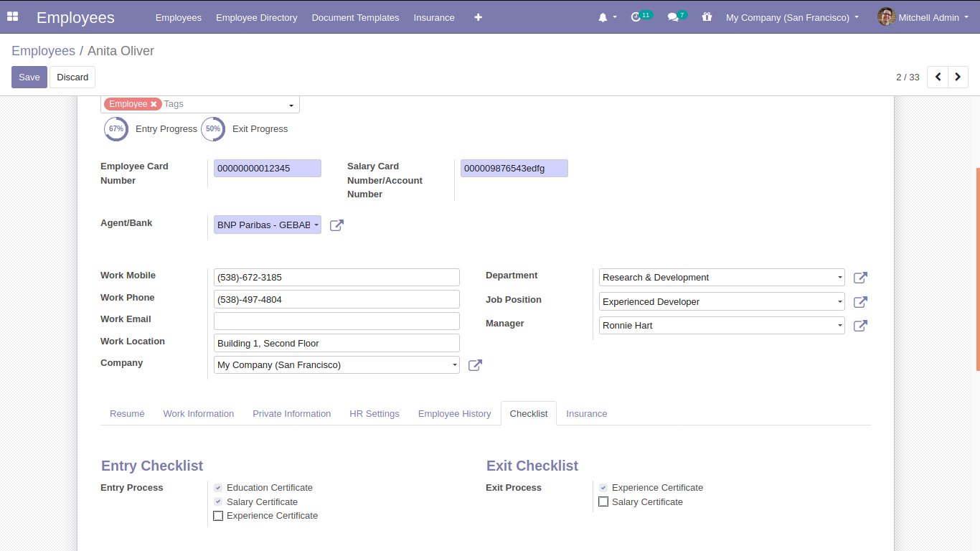Screen dimensions: 980x551
Task: Open the chat messages icon
Action: click(673, 17)
